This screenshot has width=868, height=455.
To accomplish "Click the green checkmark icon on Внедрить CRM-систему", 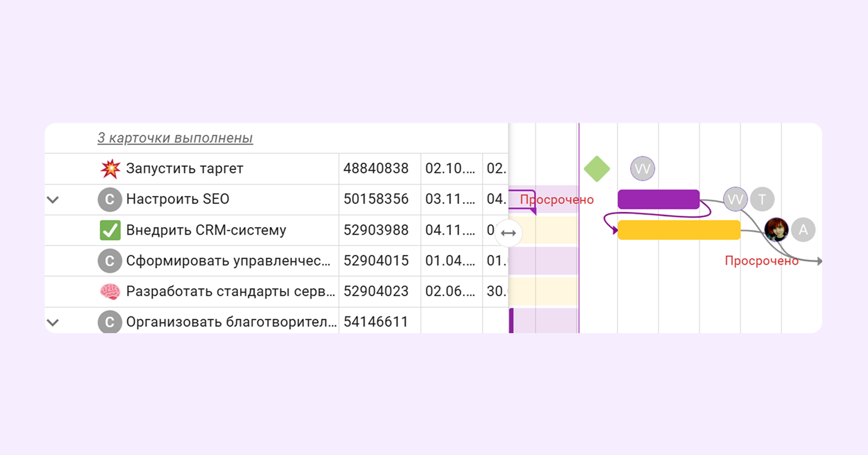I will point(110,230).
